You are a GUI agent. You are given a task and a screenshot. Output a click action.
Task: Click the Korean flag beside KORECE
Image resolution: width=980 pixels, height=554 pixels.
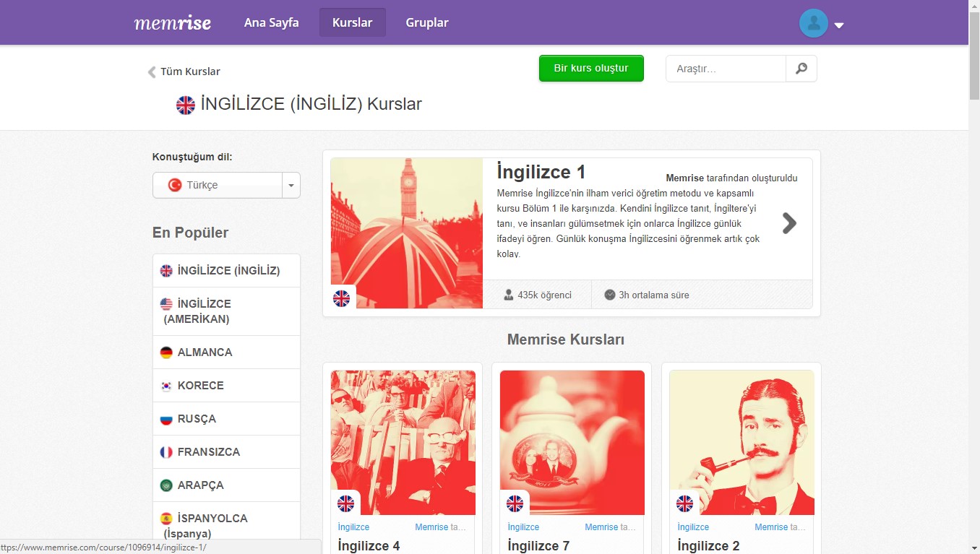[x=166, y=386]
